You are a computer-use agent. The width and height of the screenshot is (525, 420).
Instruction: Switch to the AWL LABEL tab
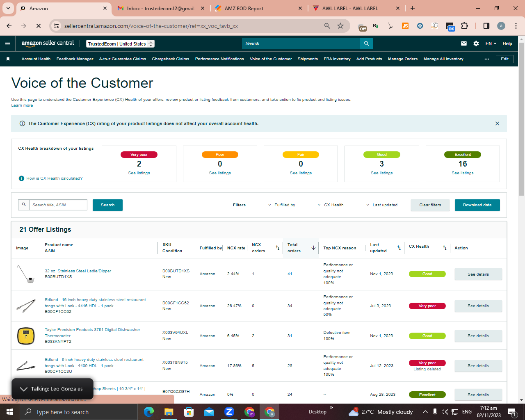click(x=356, y=8)
